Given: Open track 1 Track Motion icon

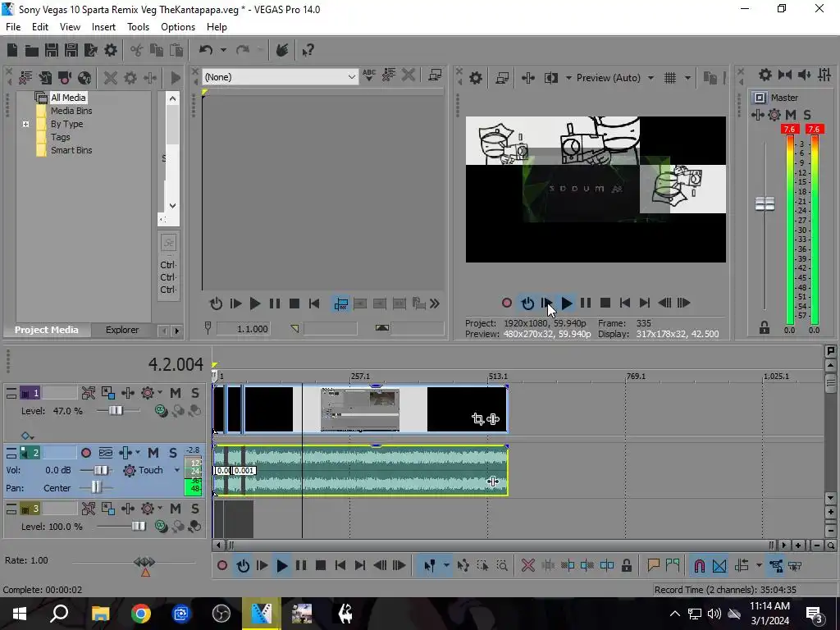Looking at the screenshot, I should click(107, 393).
